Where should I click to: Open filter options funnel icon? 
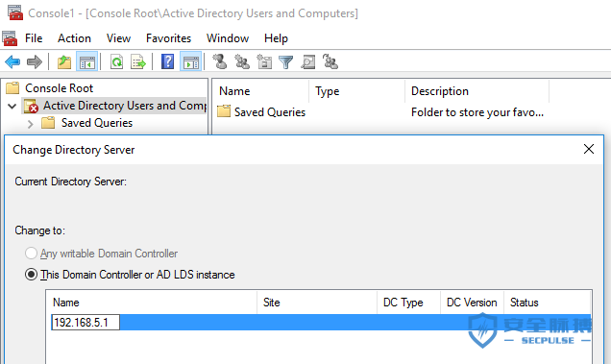pyautogui.click(x=285, y=62)
